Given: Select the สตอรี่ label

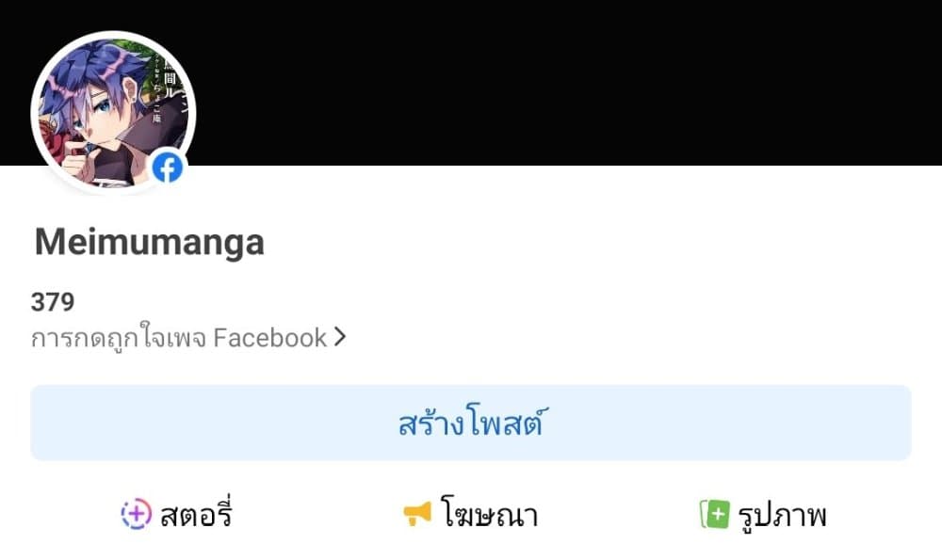Looking at the screenshot, I should (196, 514).
